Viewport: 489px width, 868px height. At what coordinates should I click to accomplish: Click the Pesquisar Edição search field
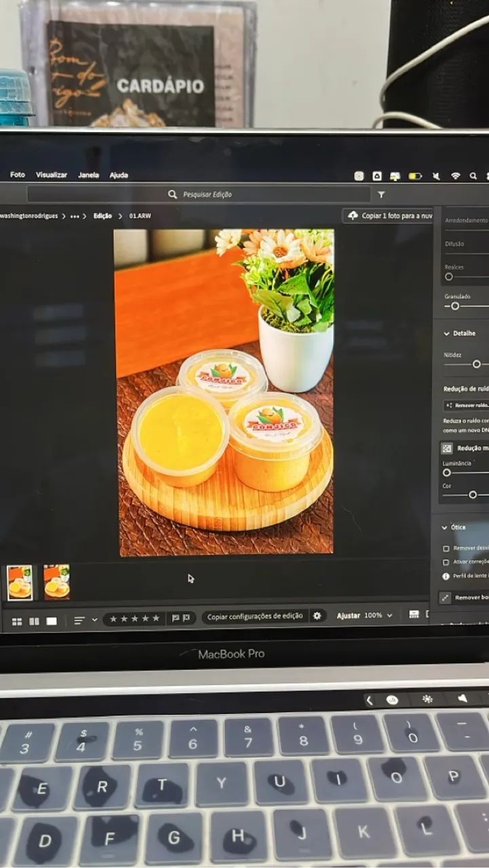coord(199,195)
